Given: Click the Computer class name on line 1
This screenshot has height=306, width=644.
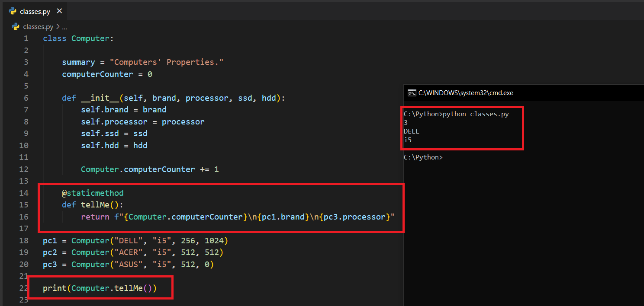Looking at the screenshot, I should click(90, 38).
